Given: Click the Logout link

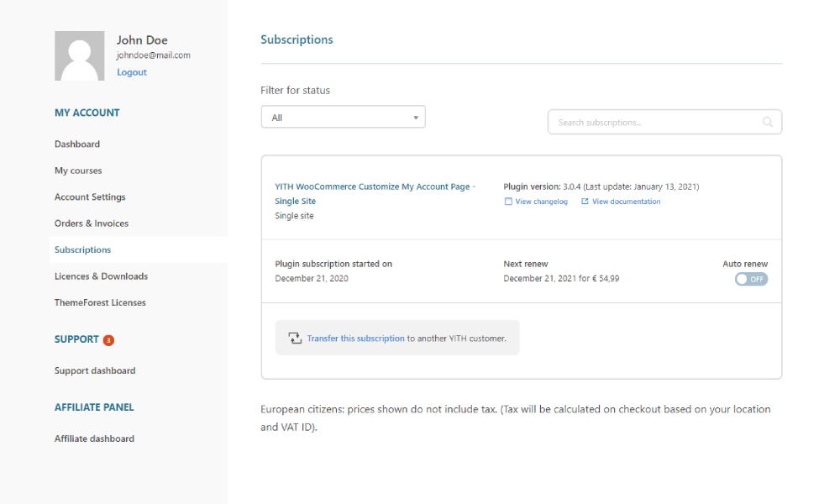Looking at the screenshot, I should coord(132,72).
